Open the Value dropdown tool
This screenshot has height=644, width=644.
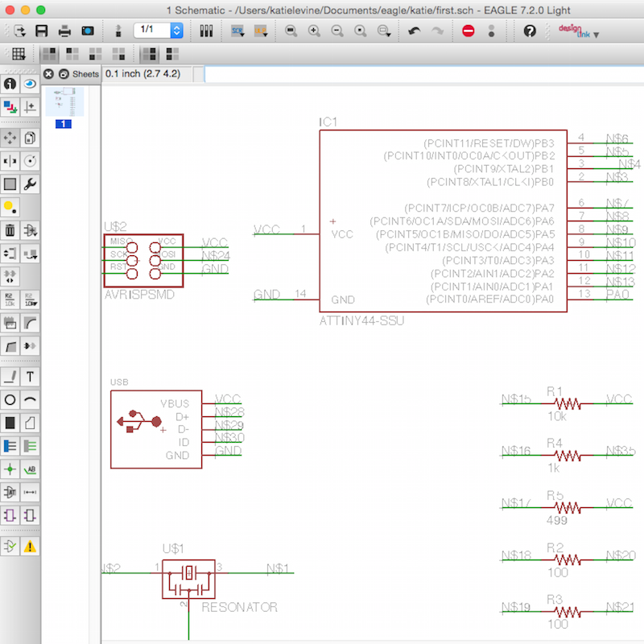30,299
